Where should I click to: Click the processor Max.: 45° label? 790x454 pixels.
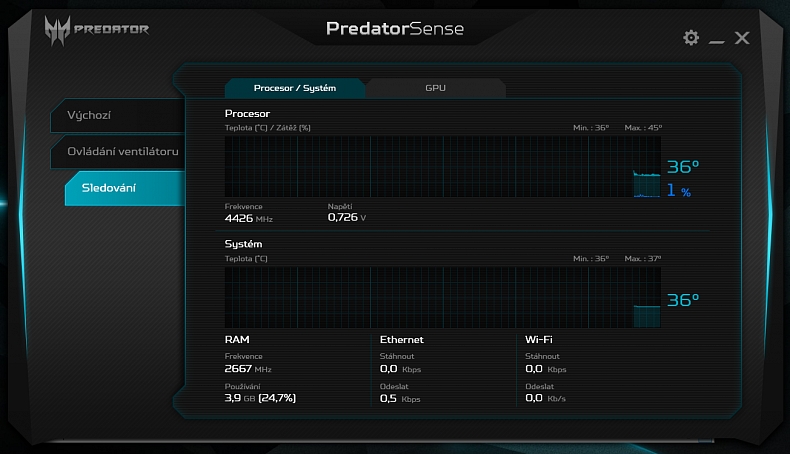point(643,128)
